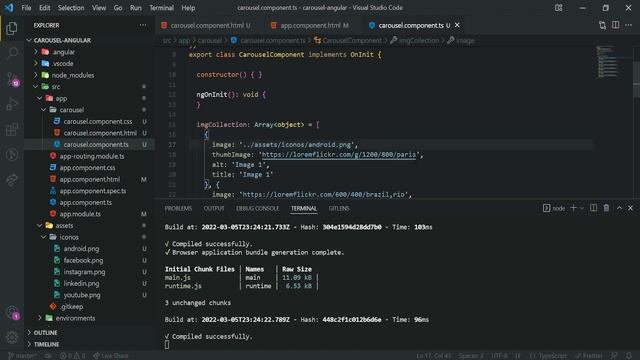Open the Terminal menu
Screen dimensions: 640x360
tap(161, 8)
